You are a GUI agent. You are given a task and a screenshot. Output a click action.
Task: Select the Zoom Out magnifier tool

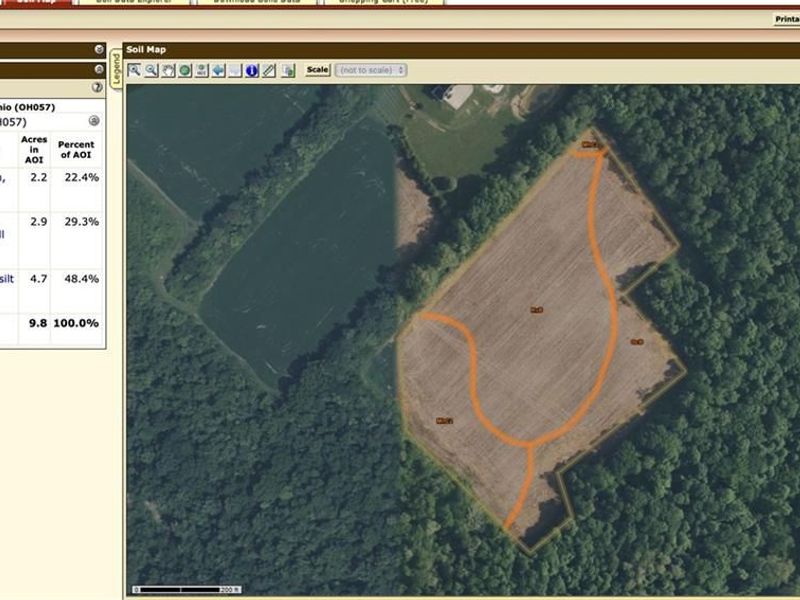click(x=151, y=71)
